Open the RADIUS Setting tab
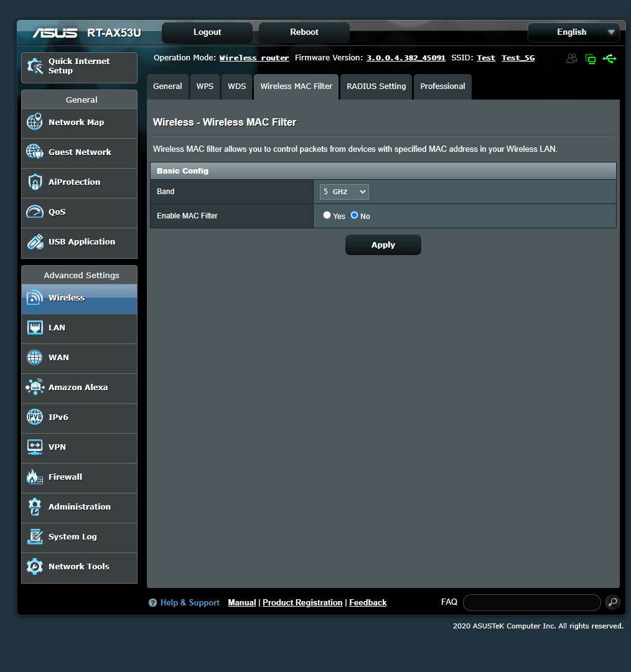The width and height of the screenshot is (631, 672). coord(376,86)
